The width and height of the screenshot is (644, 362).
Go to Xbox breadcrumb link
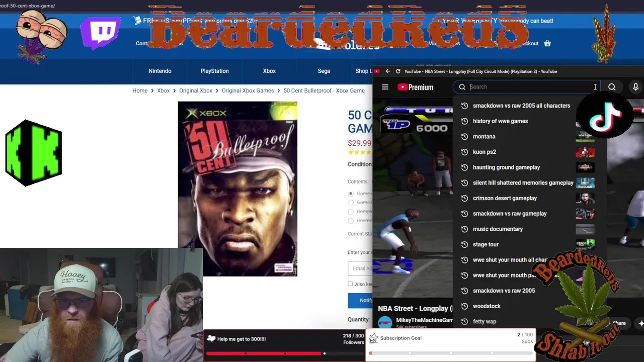pos(163,91)
